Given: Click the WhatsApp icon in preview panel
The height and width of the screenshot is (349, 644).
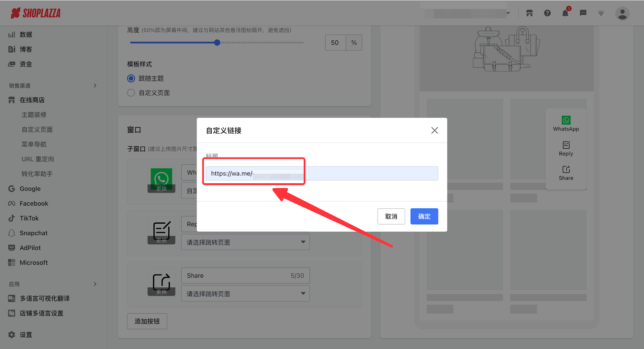Looking at the screenshot, I should point(566,120).
